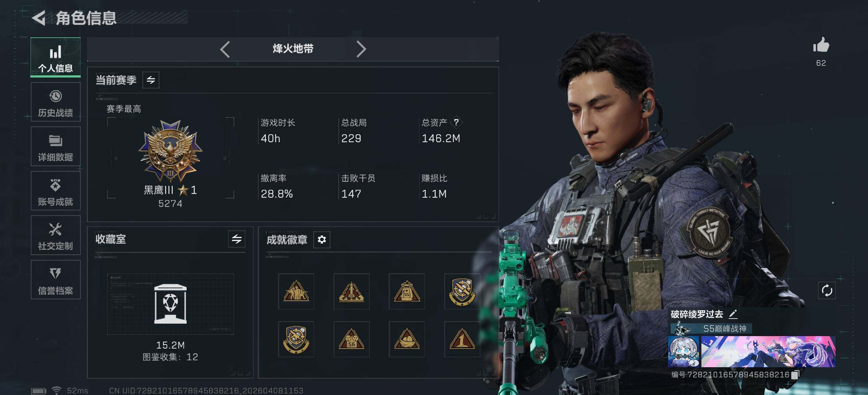The height and width of the screenshot is (395, 868).
Task: Open 成就徽章 settings gear
Action: point(322,240)
